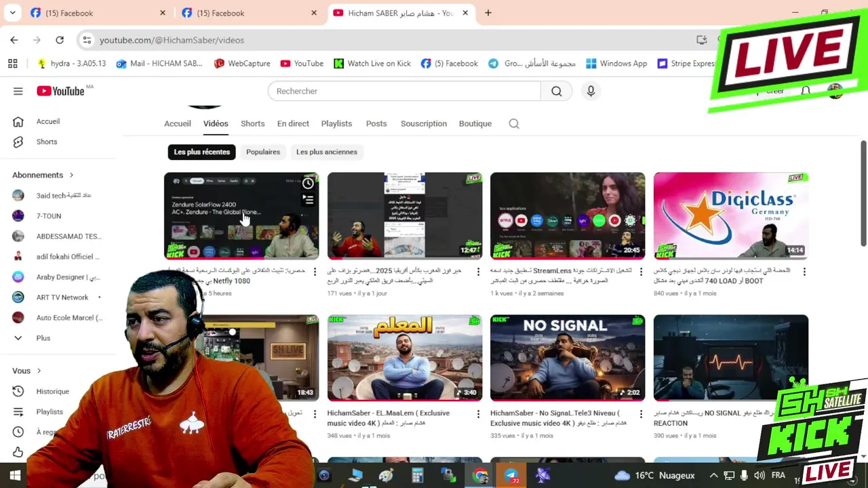Open YouTube bookmark in bookmarks bar
This screenshot has width=868, height=488.
[x=302, y=63]
